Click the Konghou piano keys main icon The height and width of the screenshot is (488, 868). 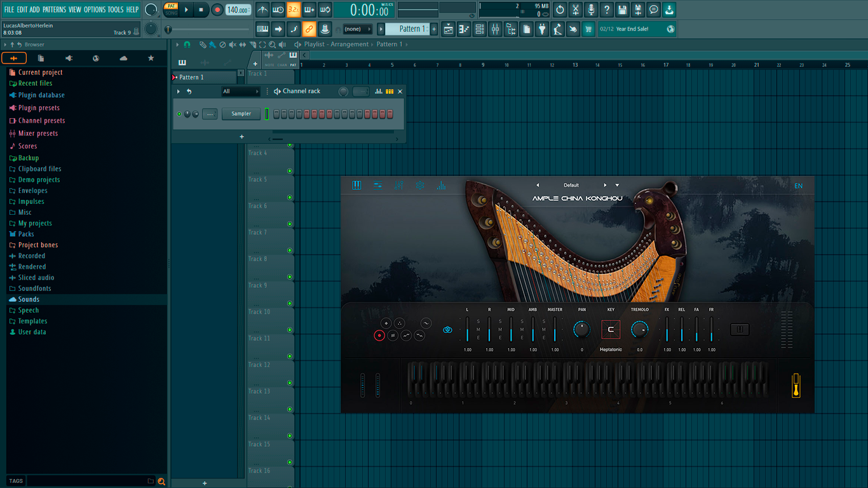[356, 186]
